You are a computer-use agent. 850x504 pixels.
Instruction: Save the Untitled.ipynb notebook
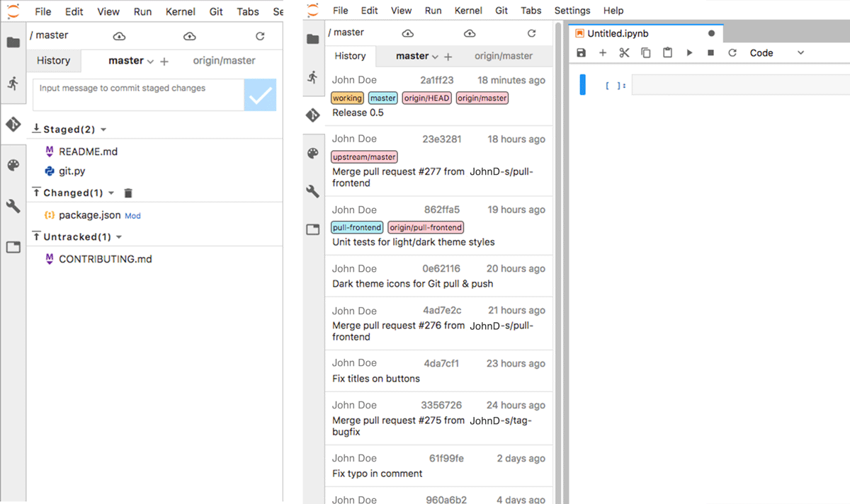pyautogui.click(x=581, y=52)
